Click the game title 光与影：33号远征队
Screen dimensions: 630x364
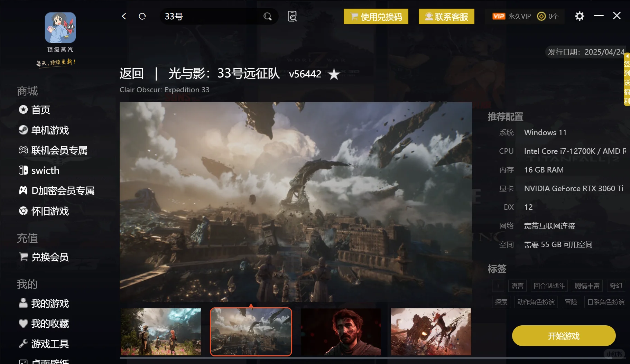coord(224,74)
